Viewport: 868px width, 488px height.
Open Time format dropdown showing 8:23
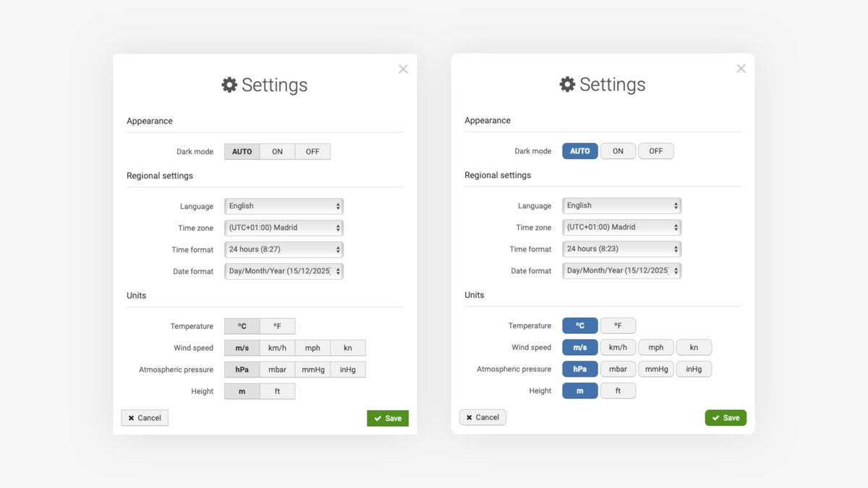(x=622, y=249)
